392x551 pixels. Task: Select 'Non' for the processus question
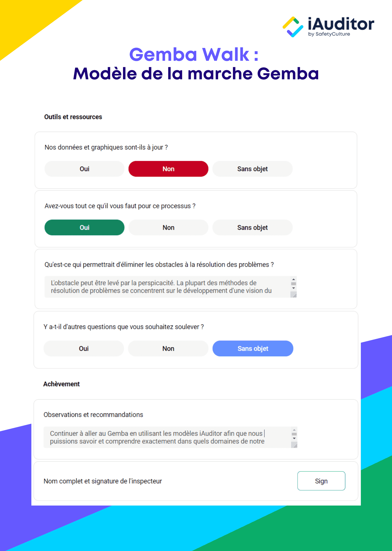coord(168,227)
